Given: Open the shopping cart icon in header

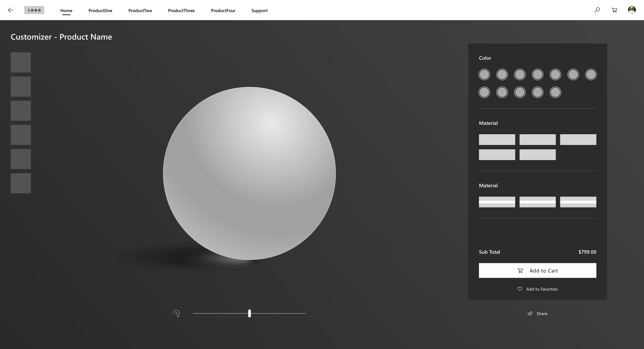Looking at the screenshot, I should coord(614,10).
